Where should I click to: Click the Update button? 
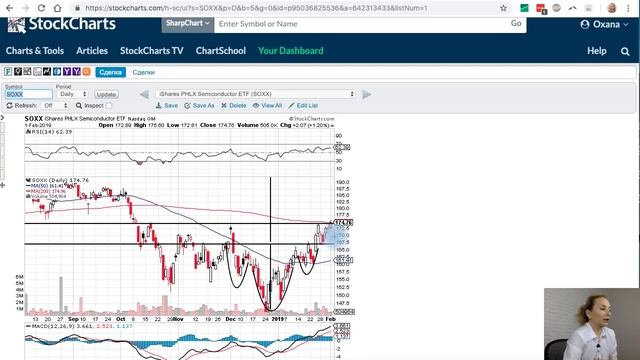106,94
